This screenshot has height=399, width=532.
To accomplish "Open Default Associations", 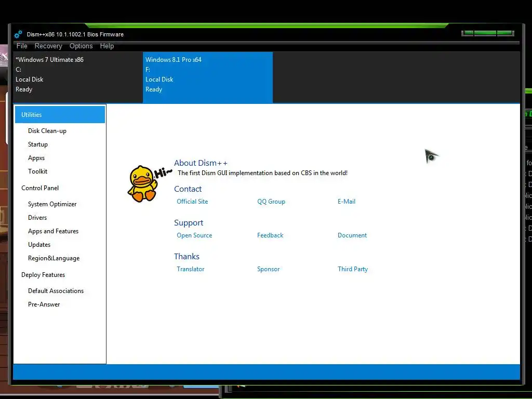I will tap(56, 291).
